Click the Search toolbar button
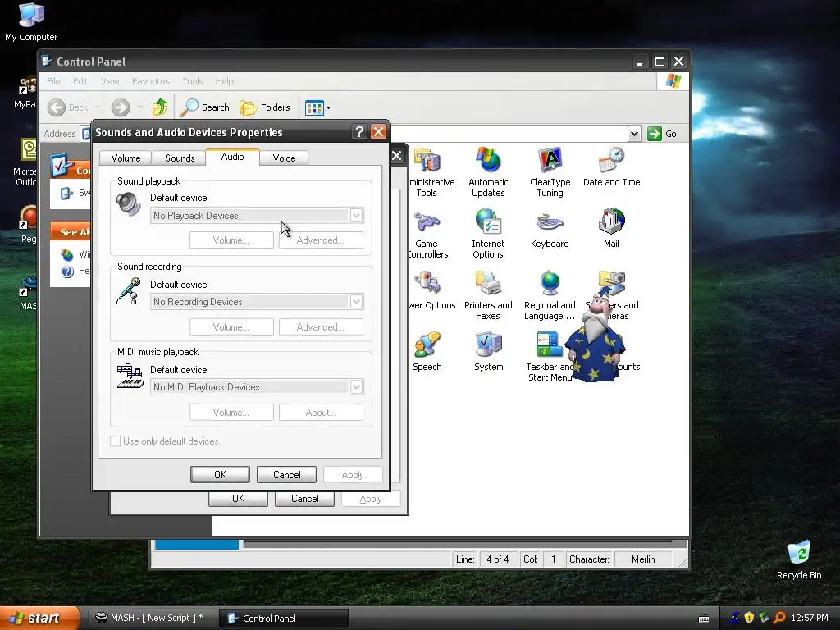 coord(204,107)
